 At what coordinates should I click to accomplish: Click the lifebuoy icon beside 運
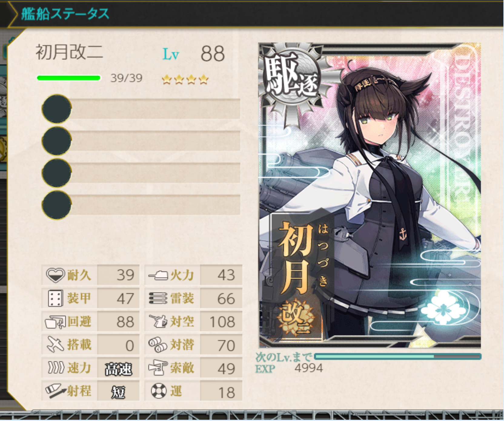(x=159, y=391)
